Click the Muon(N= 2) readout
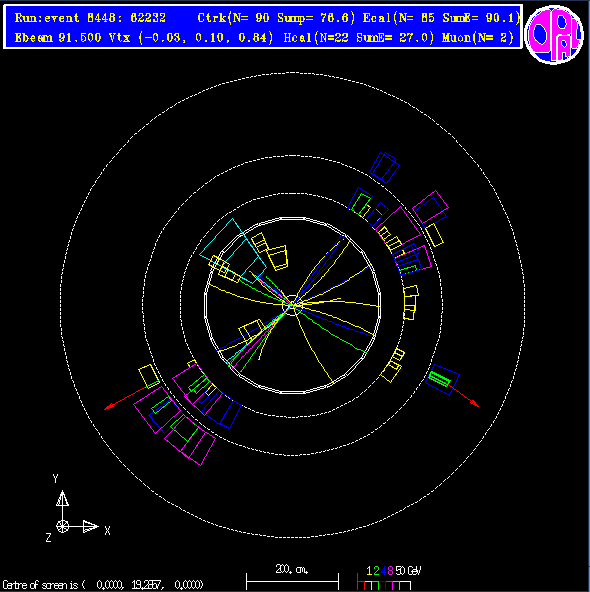Image resolution: width=590 pixels, height=592 pixels. 478,37
